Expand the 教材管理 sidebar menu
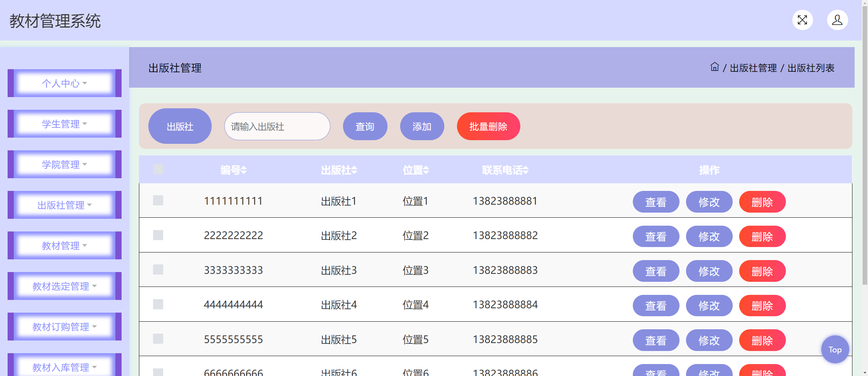Image resolution: width=868 pixels, height=376 pixels. coord(64,246)
